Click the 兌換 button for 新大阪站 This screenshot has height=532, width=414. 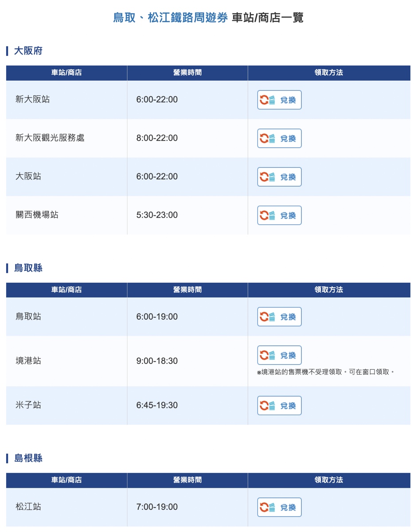pos(279,100)
